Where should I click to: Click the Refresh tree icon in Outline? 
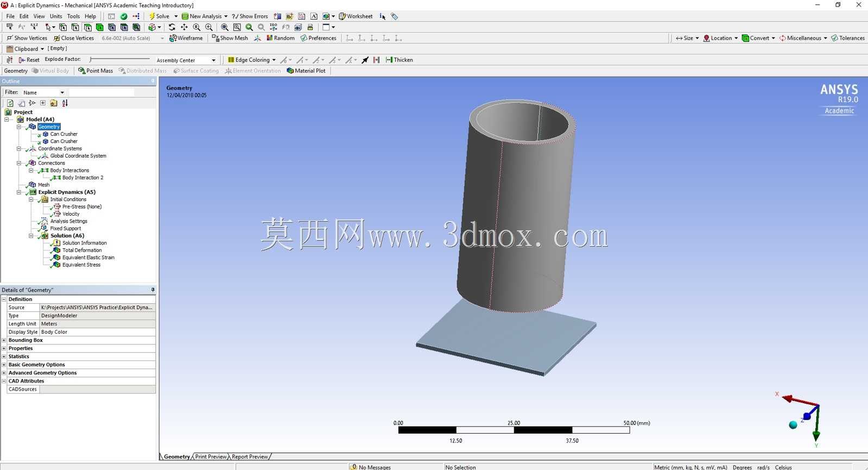[x=10, y=103]
